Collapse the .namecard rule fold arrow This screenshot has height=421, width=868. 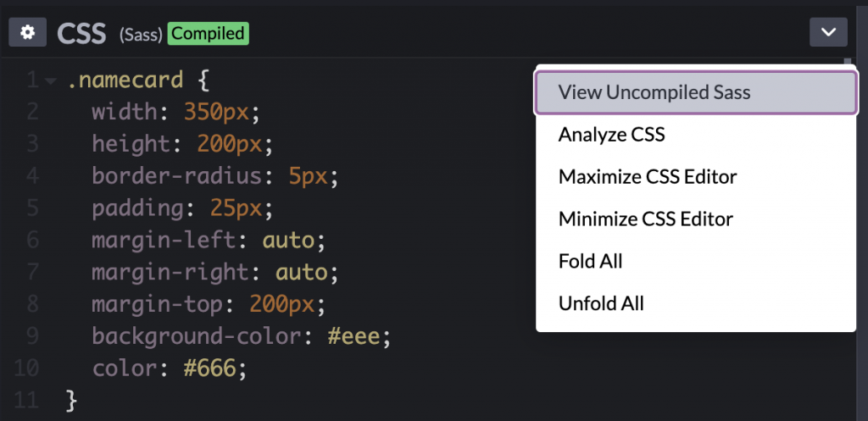click(51, 81)
